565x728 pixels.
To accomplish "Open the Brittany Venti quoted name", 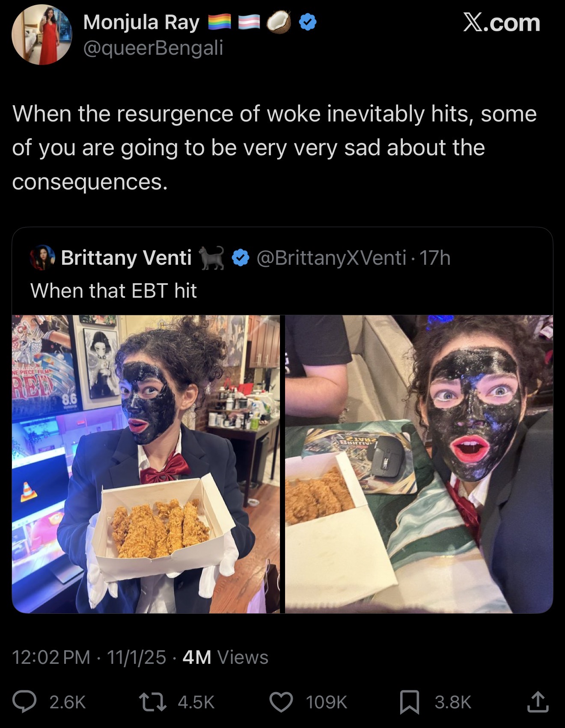I will point(126,258).
